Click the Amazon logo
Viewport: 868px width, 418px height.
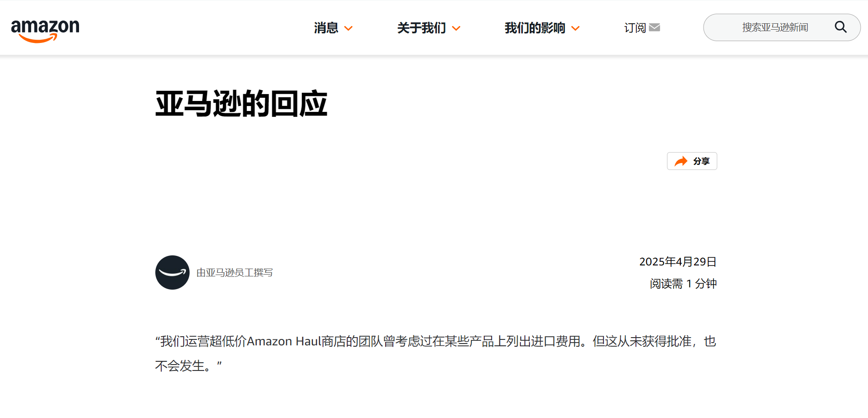[45, 31]
